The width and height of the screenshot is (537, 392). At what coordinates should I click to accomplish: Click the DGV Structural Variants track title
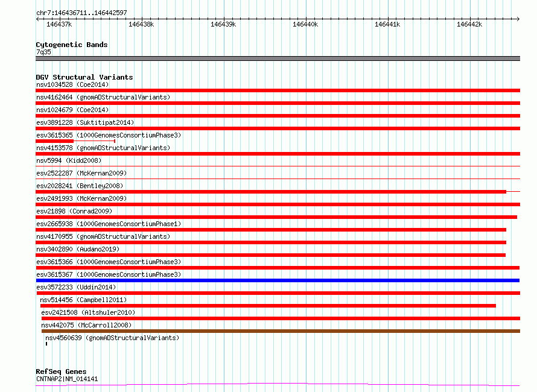coord(84,77)
